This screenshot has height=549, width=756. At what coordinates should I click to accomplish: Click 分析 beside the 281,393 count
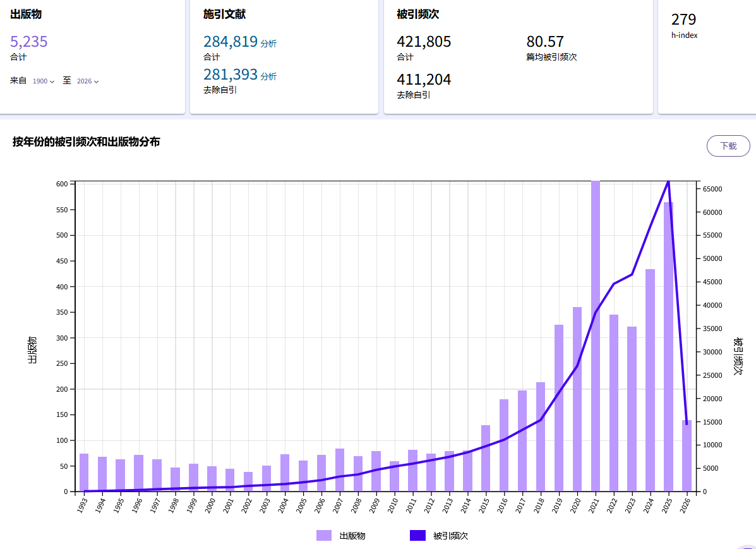[268, 76]
